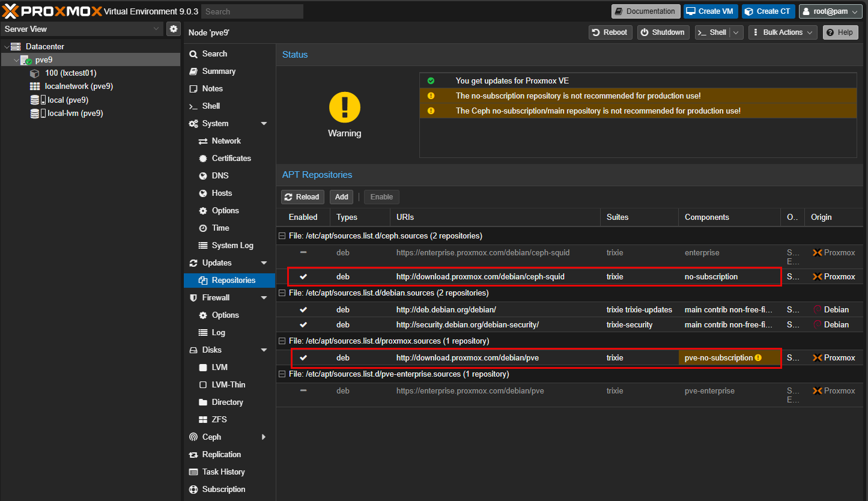This screenshot has height=501, width=868.
Task: Open the local-lvm (pve9) storage
Action: pyautogui.click(x=74, y=114)
